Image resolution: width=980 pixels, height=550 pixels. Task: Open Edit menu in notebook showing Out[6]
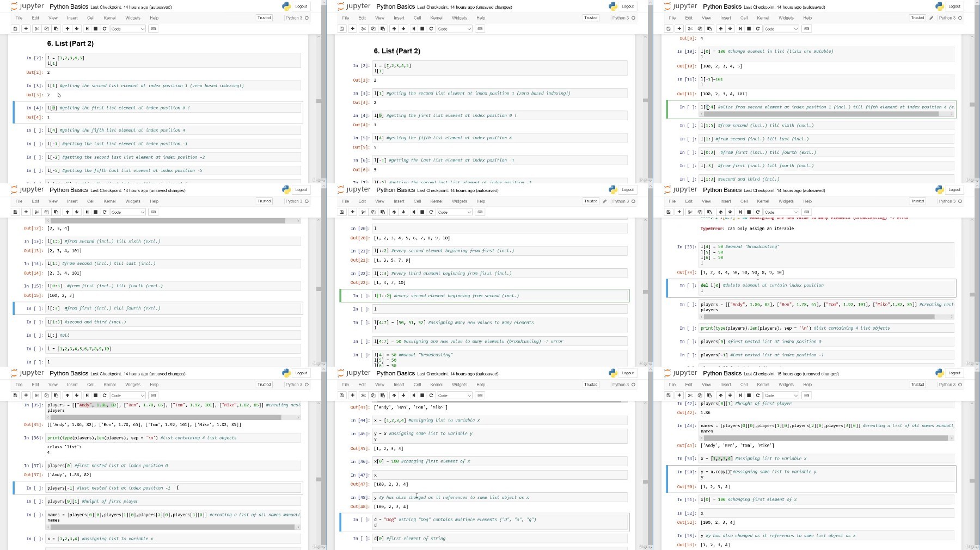click(362, 18)
